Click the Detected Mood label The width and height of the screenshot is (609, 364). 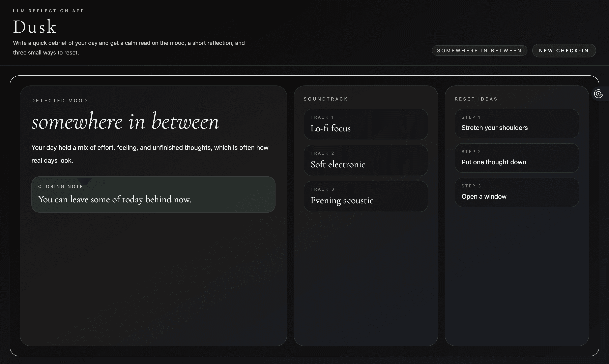(59, 101)
